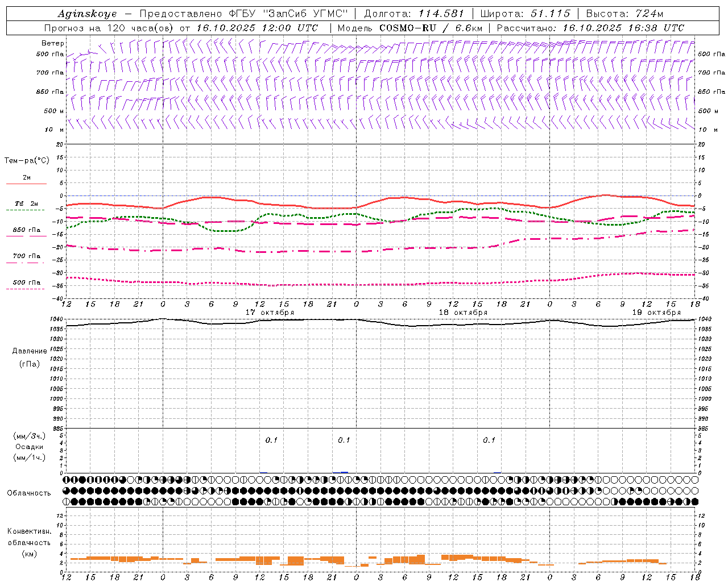This screenshot has height=582, width=728.
Task: Click the date label "19 октября"
Action: pos(656,313)
